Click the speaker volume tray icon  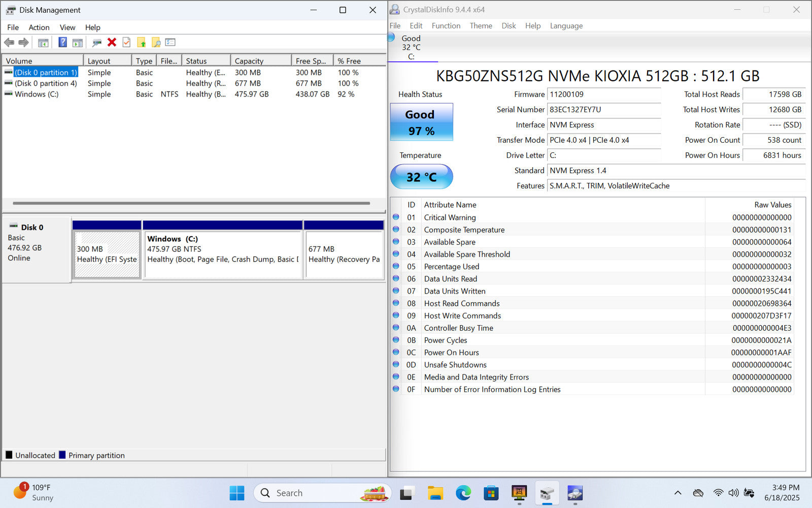point(733,493)
